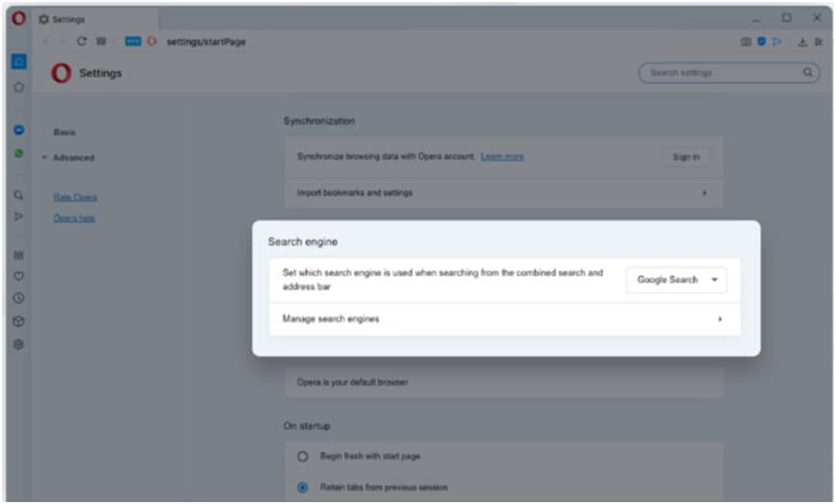
Task: Open the downloads icon in the toolbar
Action: [x=802, y=42]
